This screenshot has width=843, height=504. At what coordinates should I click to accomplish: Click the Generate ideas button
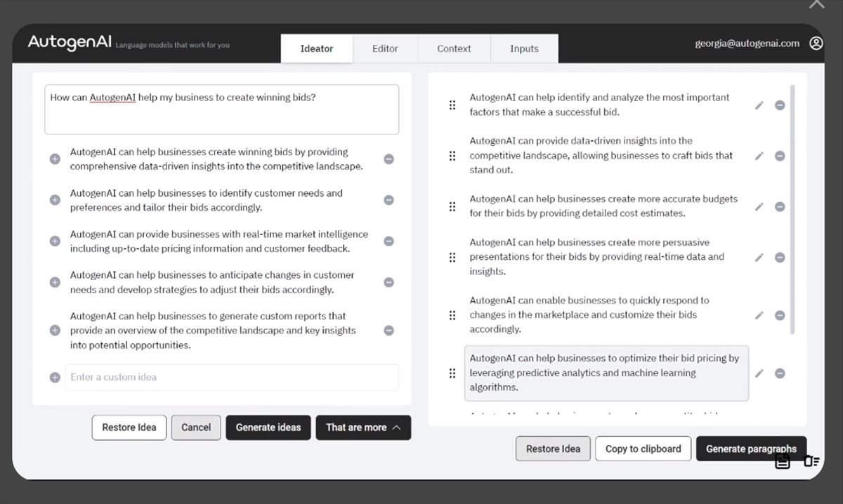pos(268,427)
